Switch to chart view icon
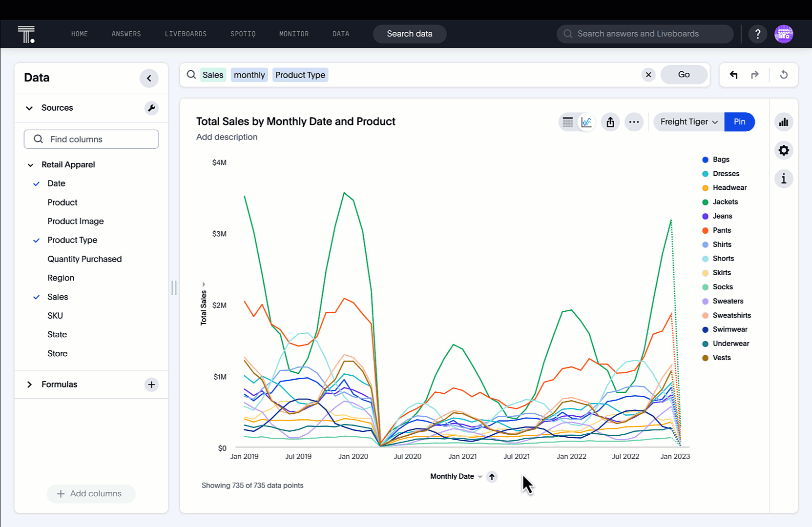Screen dimensions: 812x527 586,122
